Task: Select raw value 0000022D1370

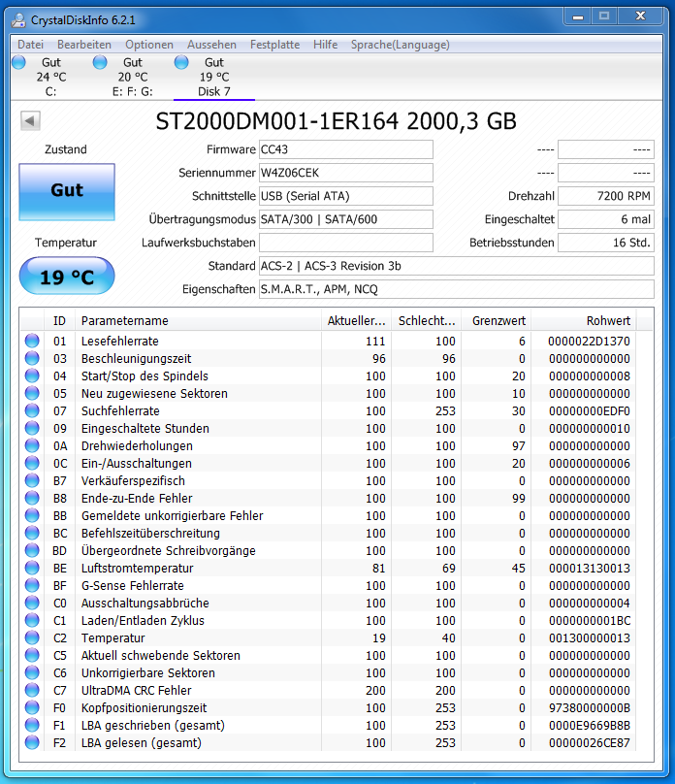Action: click(x=589, y=341)
